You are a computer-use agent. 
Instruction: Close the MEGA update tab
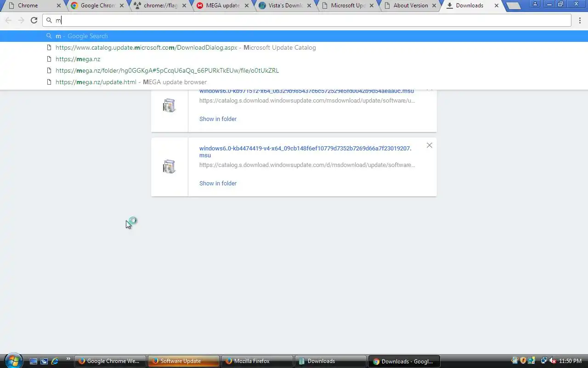coord(246,6)
